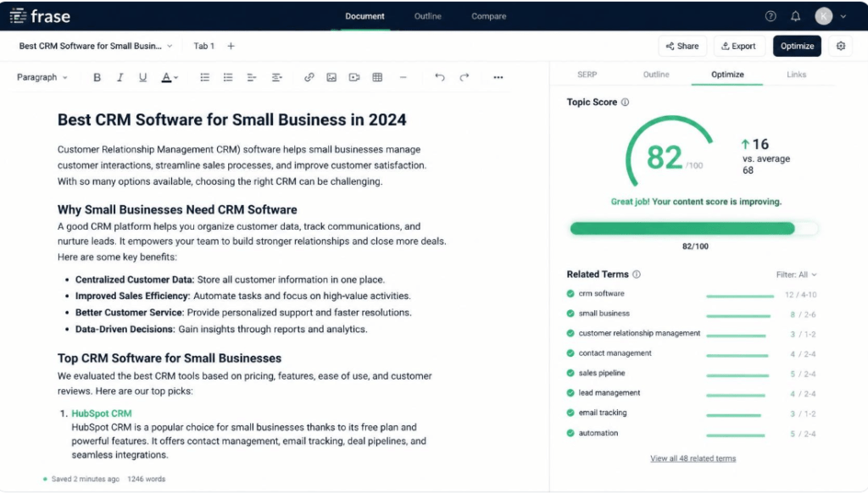Toggle checkmark for email tracking term

(570, 414)
